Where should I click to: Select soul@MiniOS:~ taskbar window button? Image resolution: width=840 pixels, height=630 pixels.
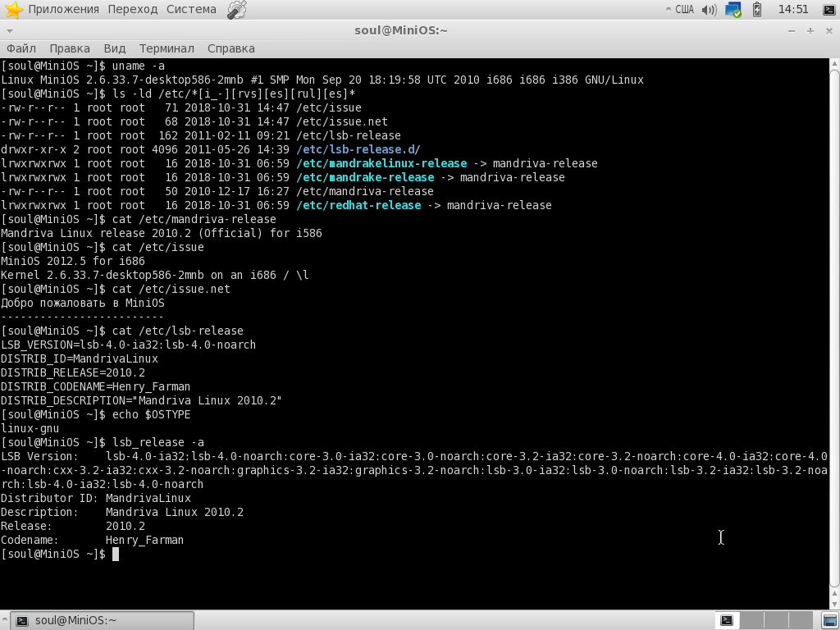103,620
